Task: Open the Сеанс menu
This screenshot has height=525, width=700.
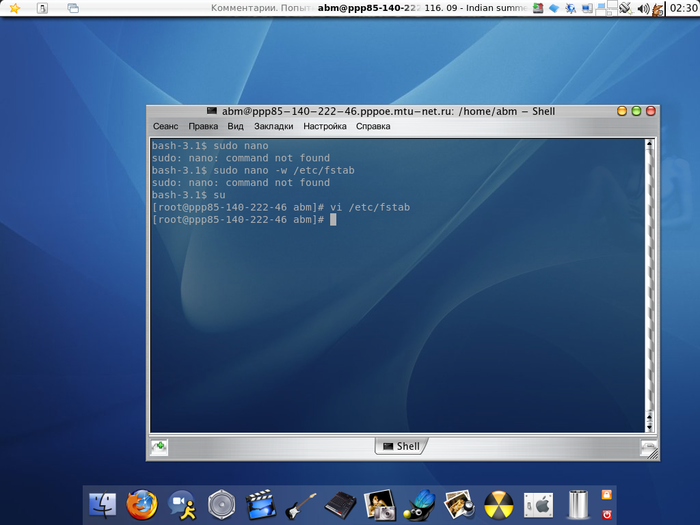Action: pos(165,126)
